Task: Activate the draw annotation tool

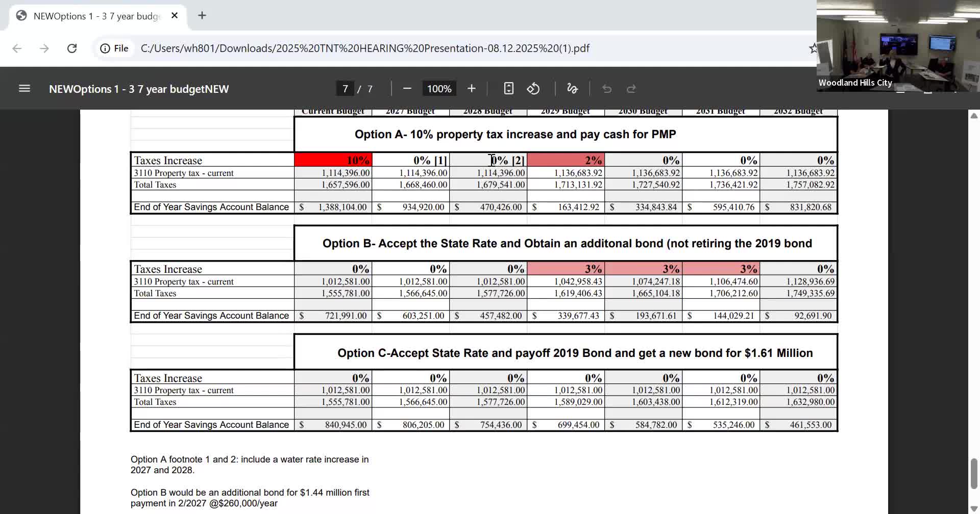Action: pos(572,89)
